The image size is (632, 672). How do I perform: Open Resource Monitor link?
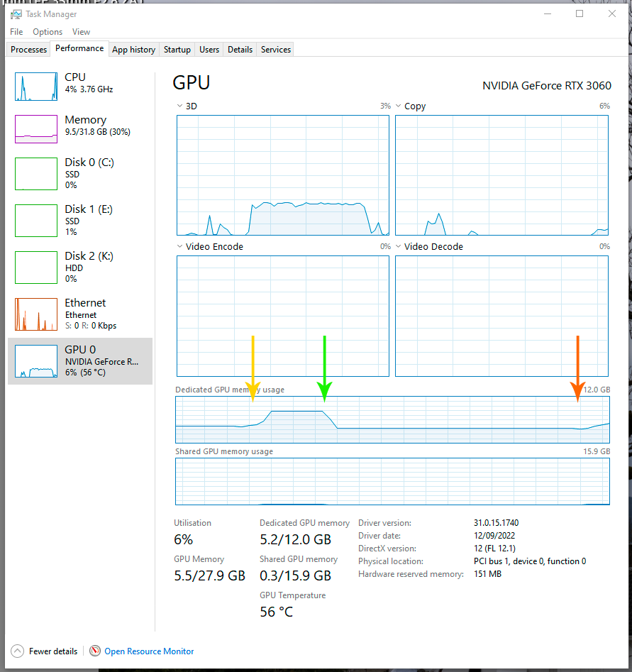(x=149, y=651)
